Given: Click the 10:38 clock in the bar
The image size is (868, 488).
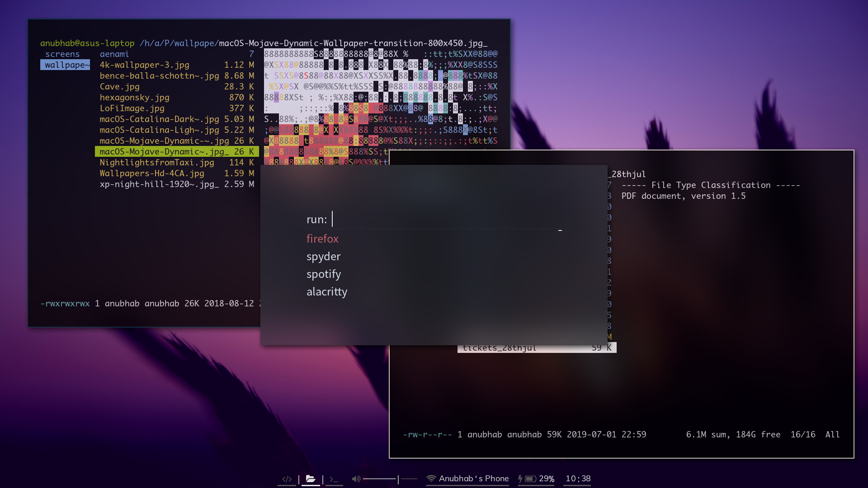Looking at the screenshot, I should [x=578, y=479].
